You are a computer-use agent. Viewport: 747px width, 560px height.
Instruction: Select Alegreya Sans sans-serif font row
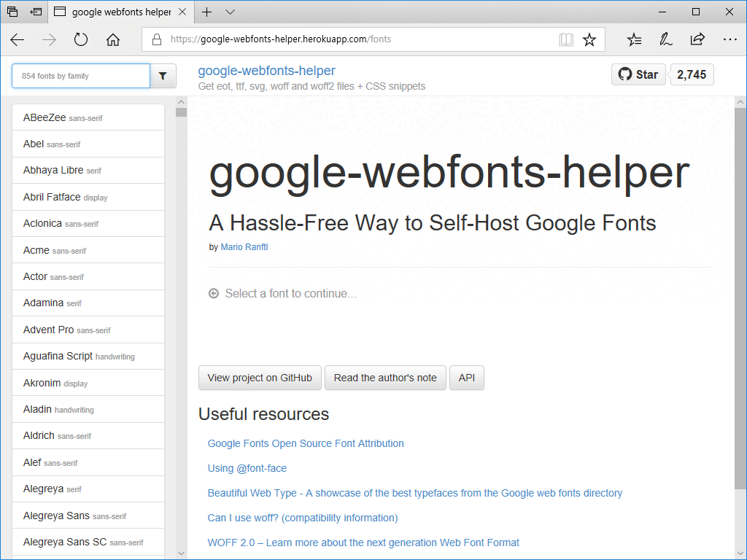click(x=88, y=516)
